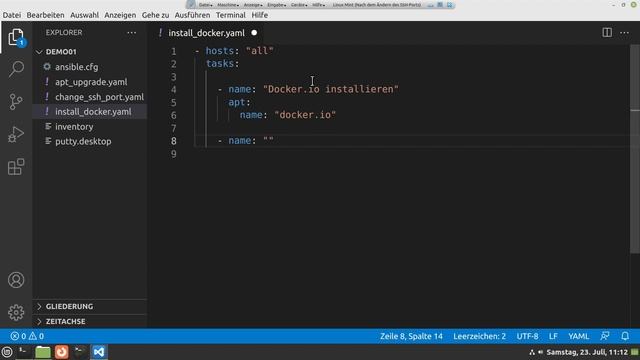Click the editor vertical scrollbar
Image resolution: width=640 pixels, height=360 pixels.
(635, 149)
